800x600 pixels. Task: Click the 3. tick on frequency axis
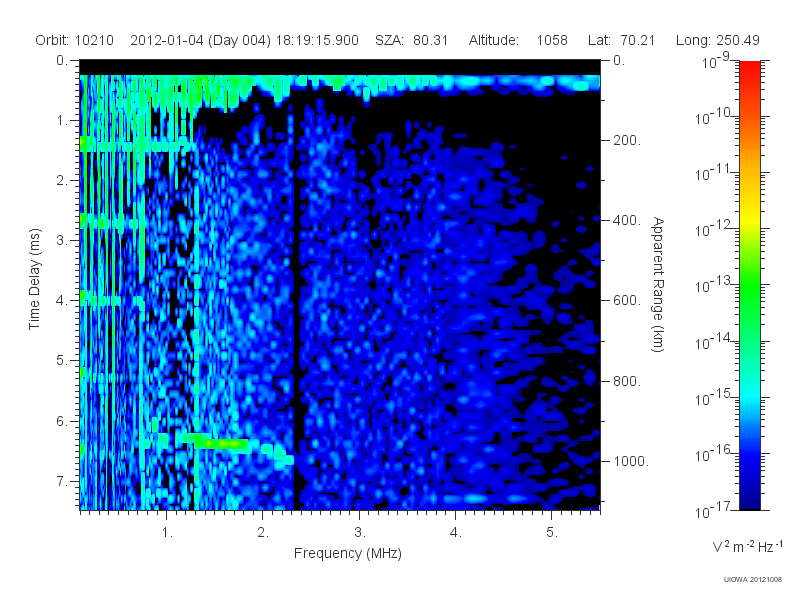coord(360,532)
